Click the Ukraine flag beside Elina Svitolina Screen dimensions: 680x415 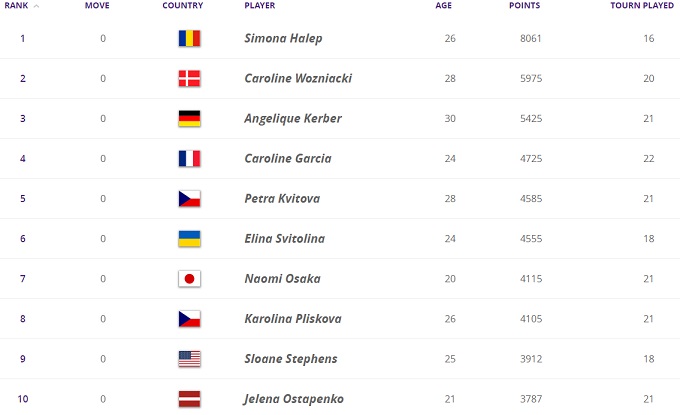pyautogui.click(x=189, y=239)
